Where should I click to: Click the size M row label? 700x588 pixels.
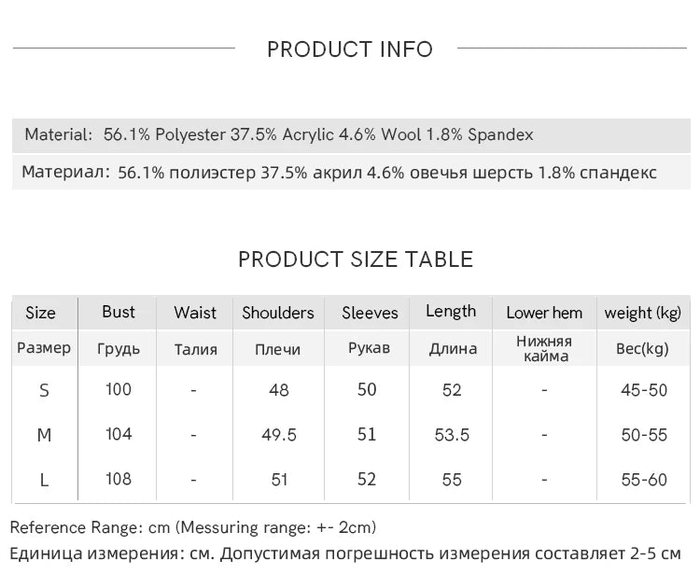pos(44,436)
